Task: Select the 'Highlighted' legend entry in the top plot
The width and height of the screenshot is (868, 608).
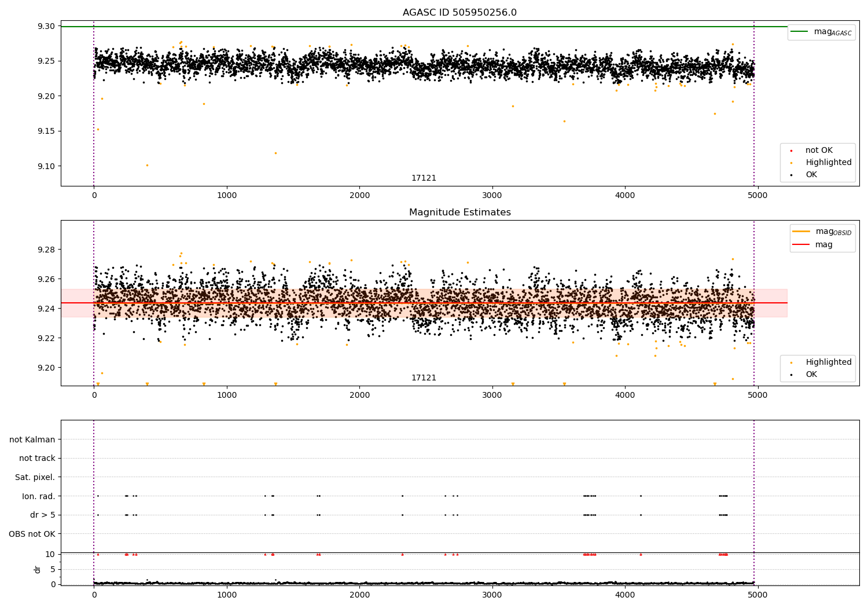Action: click(828, 163)
